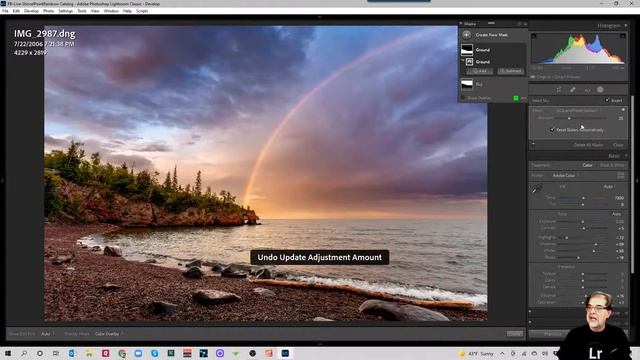Select the Sky mask thumbnail
The width and height of the screenshot is (640, 360).
[467, 84]
